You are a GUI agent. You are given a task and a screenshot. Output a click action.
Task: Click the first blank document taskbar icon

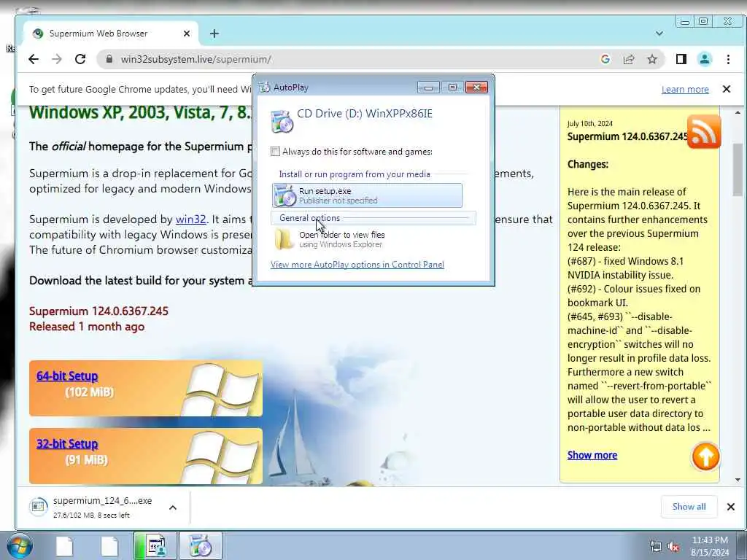pos(64,545)
